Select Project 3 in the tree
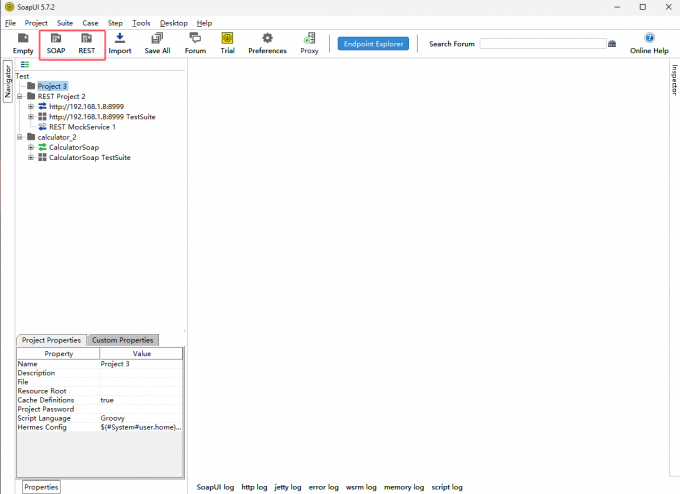 52,86
